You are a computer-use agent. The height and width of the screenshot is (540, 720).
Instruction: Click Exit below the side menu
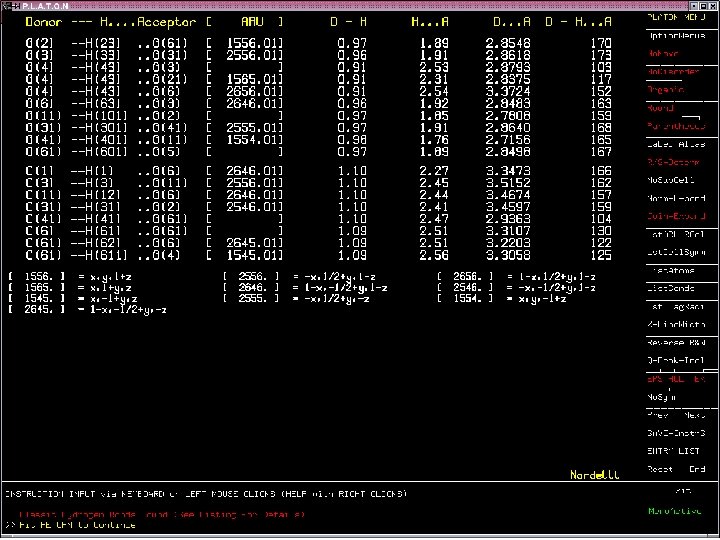point(684,492)
